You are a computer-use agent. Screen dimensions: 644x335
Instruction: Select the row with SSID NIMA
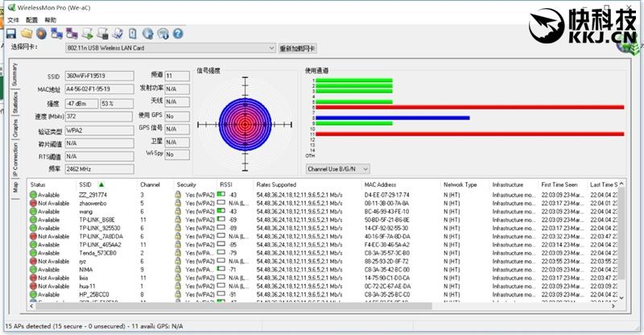pos(324,269)
